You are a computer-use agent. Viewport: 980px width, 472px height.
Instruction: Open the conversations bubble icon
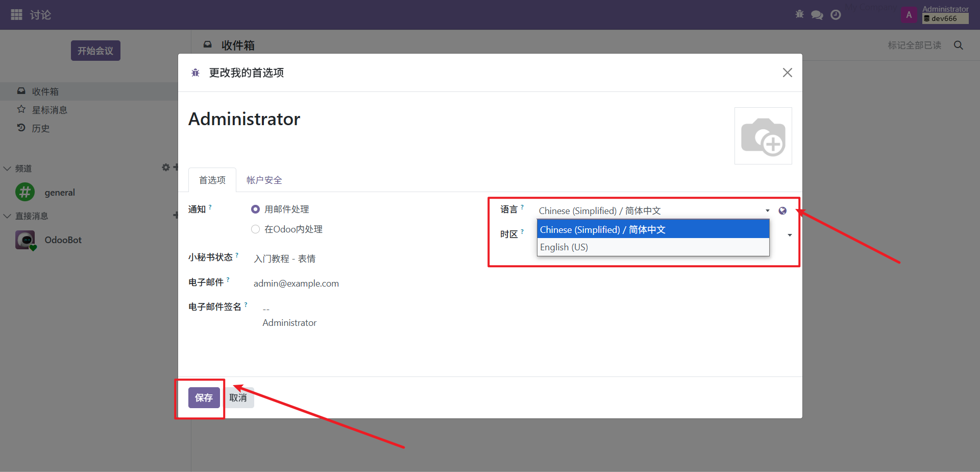[817, 14]
